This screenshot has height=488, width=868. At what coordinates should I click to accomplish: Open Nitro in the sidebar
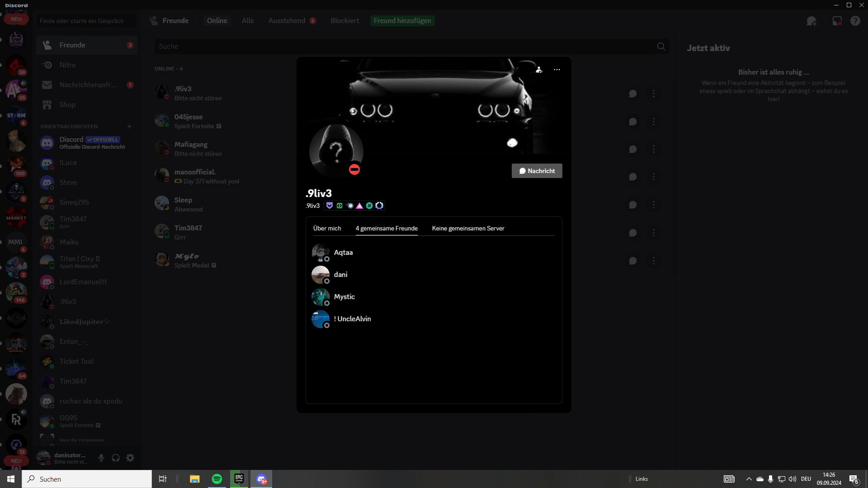click(x=67, y=65)
